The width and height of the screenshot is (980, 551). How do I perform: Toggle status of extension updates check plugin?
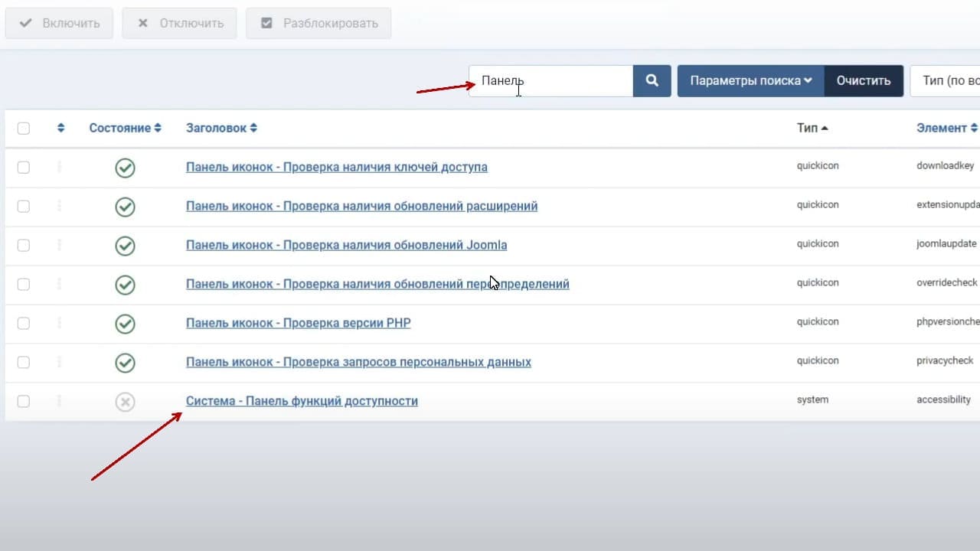(125, 207)
